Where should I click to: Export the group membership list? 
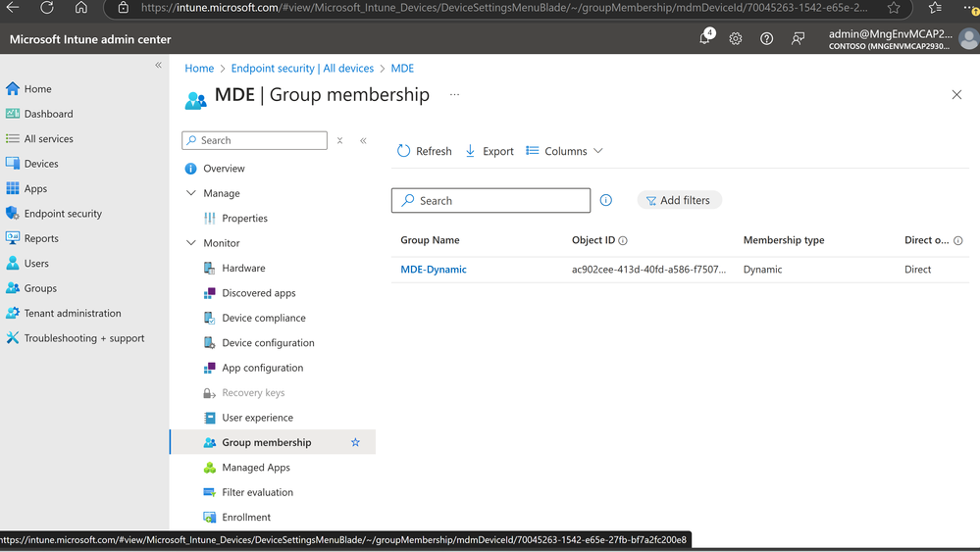click(490, 151)
